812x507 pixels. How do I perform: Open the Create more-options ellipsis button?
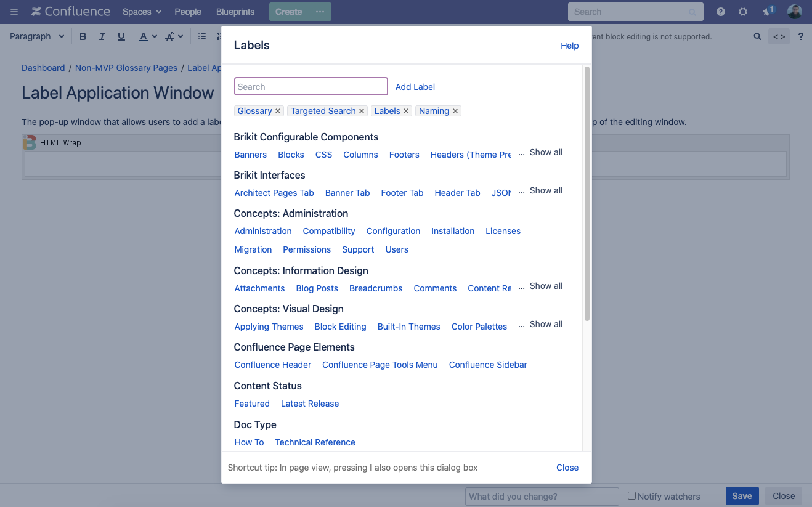(320, 12)
